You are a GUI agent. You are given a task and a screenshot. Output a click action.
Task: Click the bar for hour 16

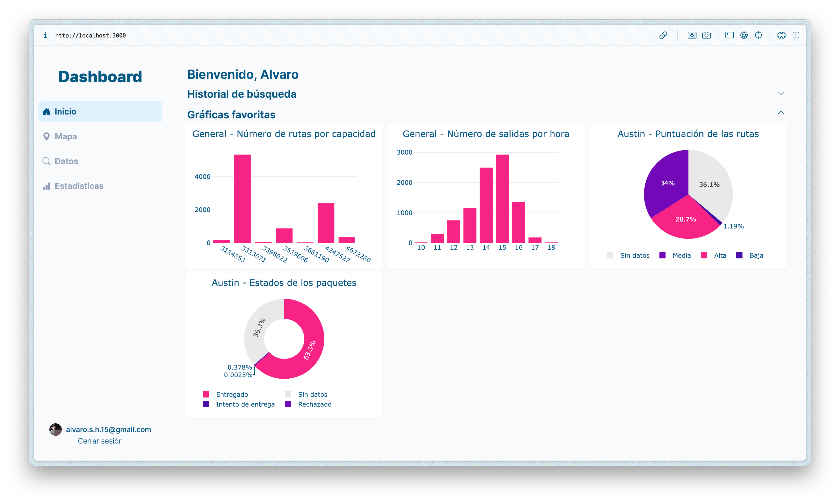click(x=519, y=223)
